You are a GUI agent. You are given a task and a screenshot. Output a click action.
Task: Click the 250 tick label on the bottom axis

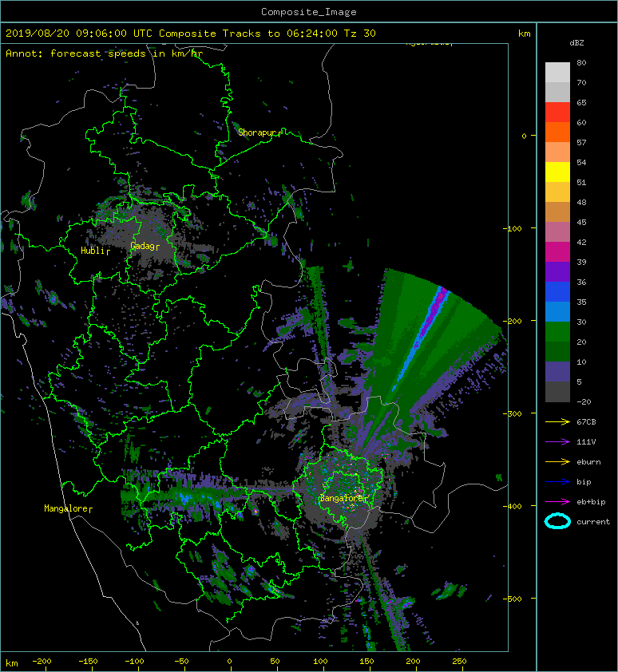pyautogui.click(x=459, y=662)
